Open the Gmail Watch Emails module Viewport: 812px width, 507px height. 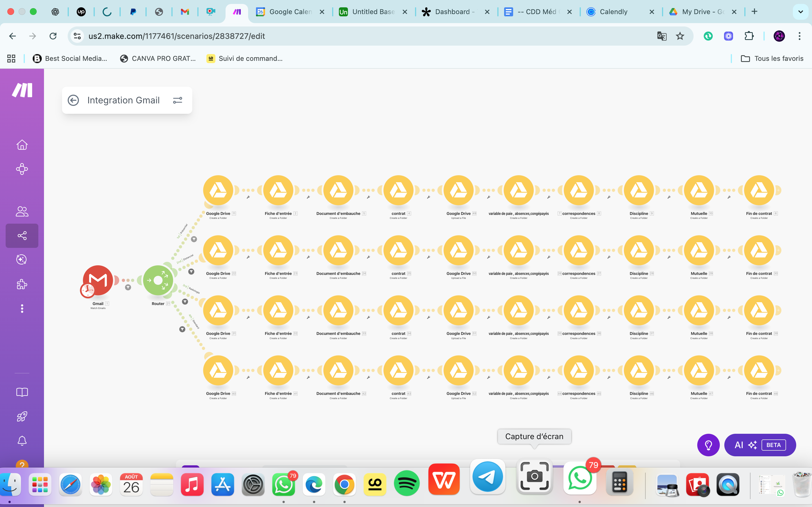(x=98, y=280)
